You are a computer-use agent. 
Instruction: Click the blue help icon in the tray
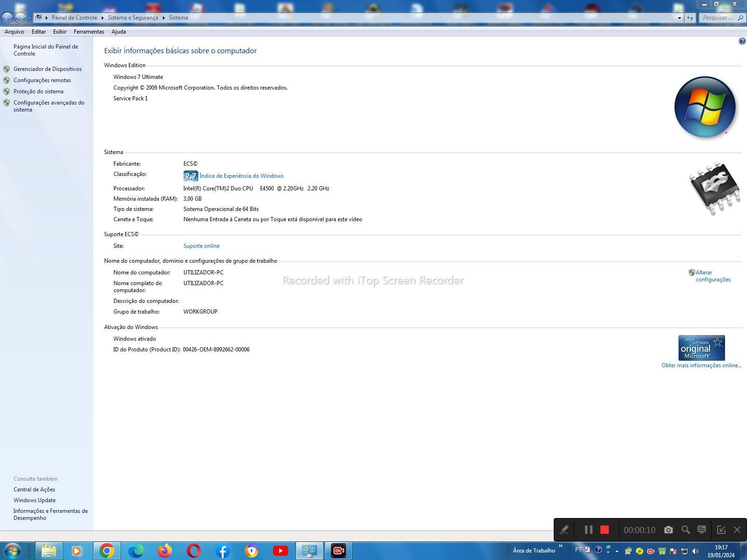pyautogui.click(x=598, y=550)
